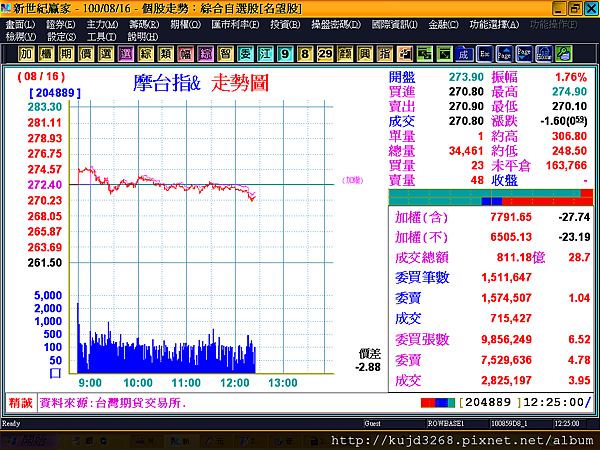Click the 最高 value 274.90

569,92
